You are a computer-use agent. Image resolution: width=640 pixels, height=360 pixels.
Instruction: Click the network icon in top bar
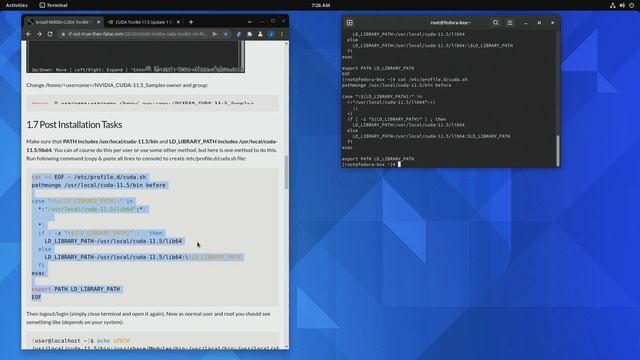[x=612, y=5]
